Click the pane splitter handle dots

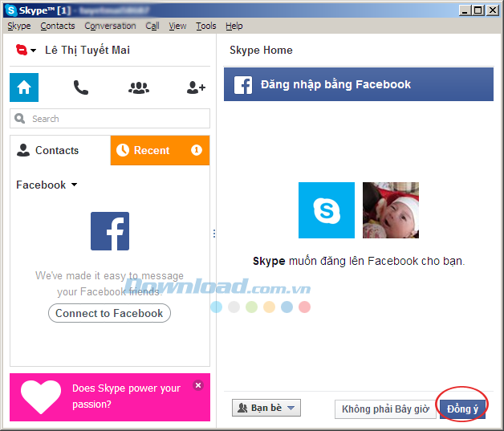coord(214,234)
